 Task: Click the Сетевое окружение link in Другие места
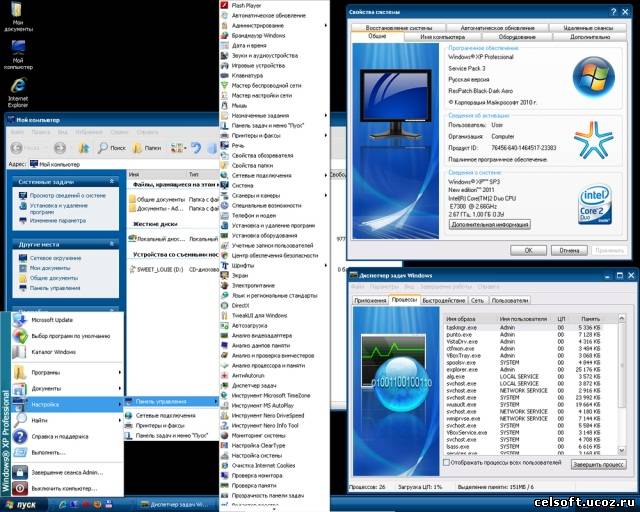(56, 258)
